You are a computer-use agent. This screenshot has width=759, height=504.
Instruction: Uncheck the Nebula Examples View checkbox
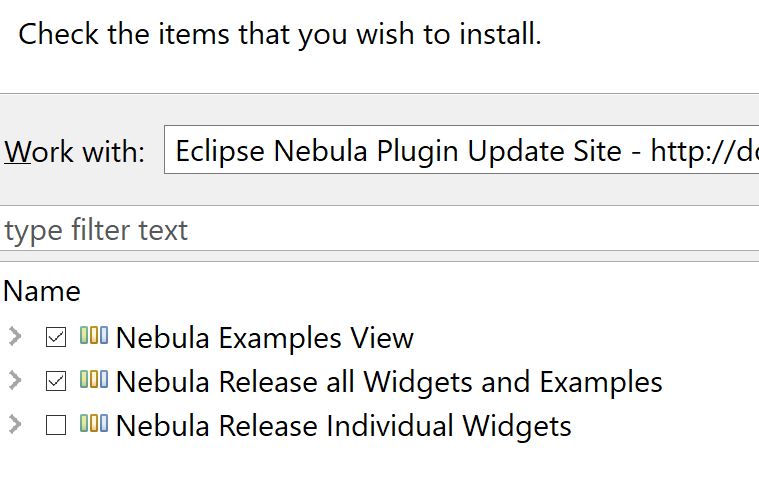click(x=56, y=337)
